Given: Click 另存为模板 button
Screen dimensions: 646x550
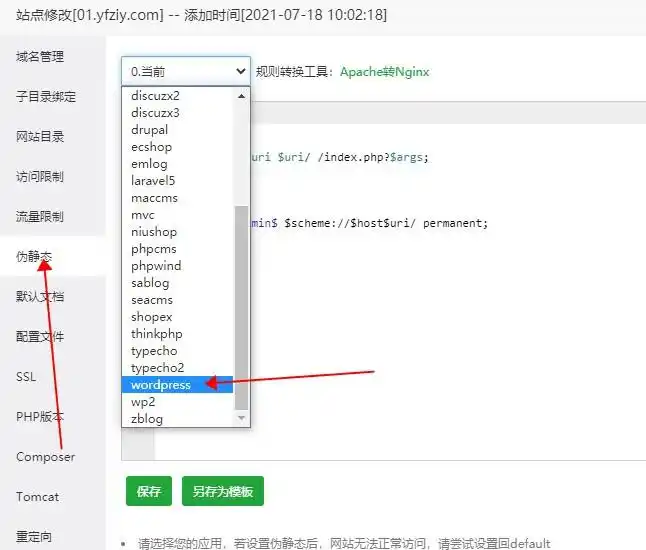Looking at the screenshot, I should (x=222, y=492).
